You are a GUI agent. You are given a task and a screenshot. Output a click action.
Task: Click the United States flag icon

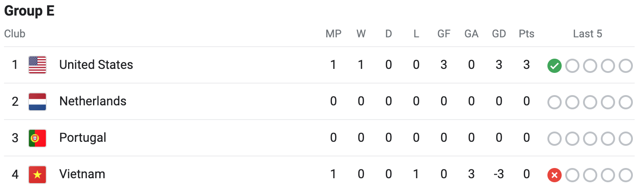[37, 65]
